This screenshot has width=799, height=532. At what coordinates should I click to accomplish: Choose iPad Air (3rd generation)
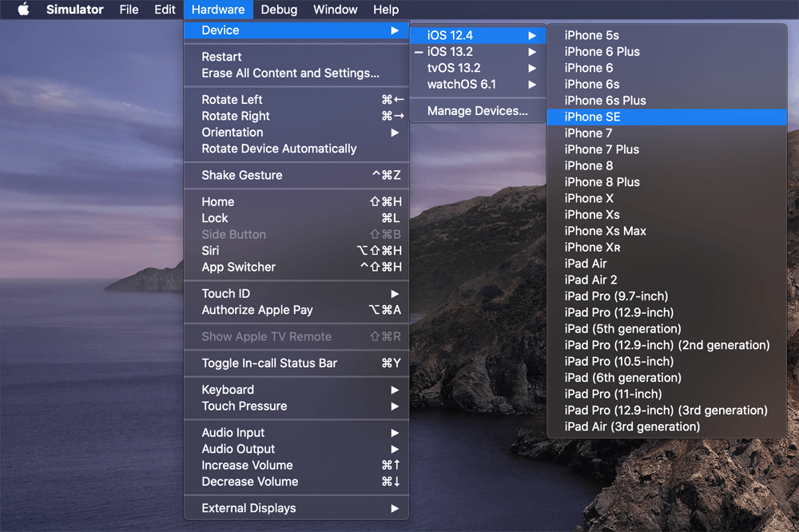[667, 427]
